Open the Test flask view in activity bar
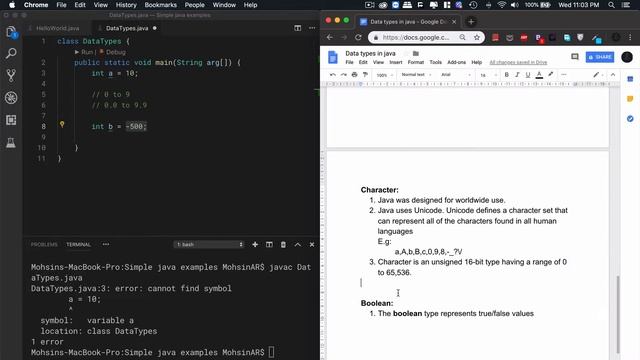Viewport: 640px width, 360px height. [x=11, y=142]
